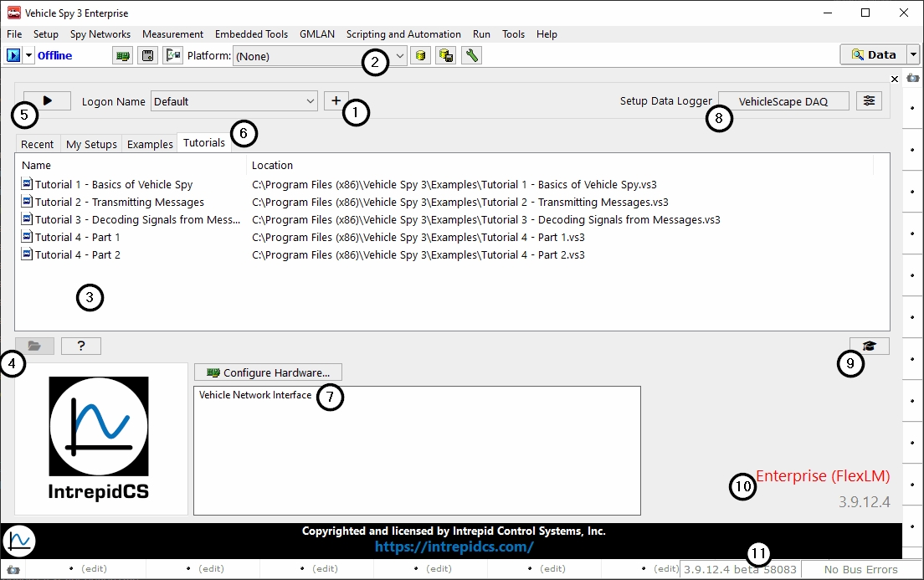This screenshot has height=580, width=924.
Task: Click the question mark help button
Action: coord(80,346)
